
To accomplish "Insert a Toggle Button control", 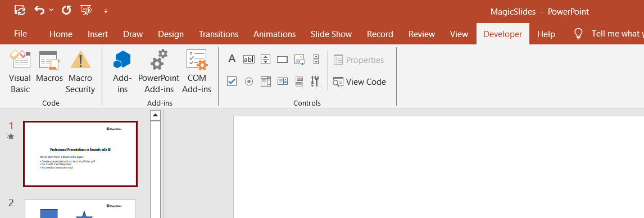I will click(300, 81).
